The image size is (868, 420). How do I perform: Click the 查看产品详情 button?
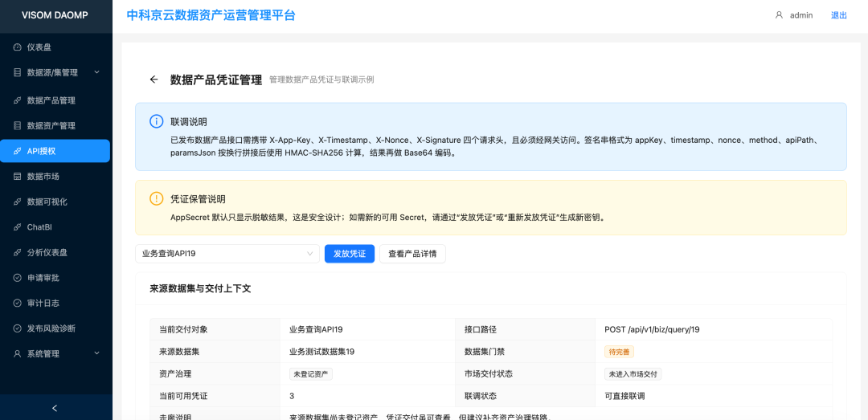pos(412,254)
